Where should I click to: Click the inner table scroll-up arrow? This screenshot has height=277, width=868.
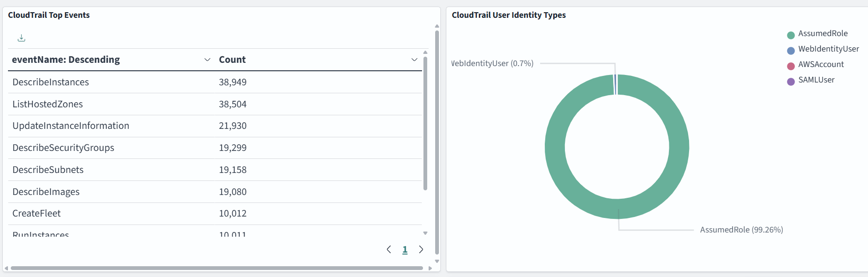pyautogui.click(x=425, y=52)
